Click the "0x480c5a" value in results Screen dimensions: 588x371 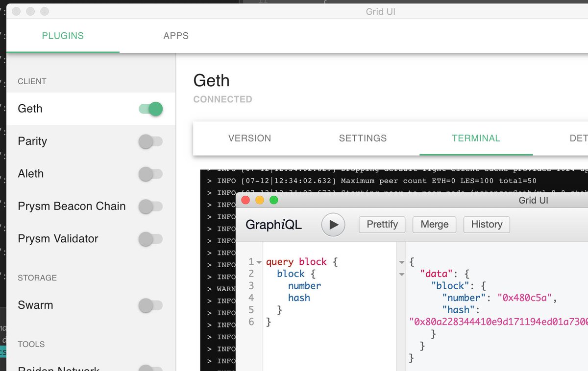pyautogui.click(x=525, y=298)
